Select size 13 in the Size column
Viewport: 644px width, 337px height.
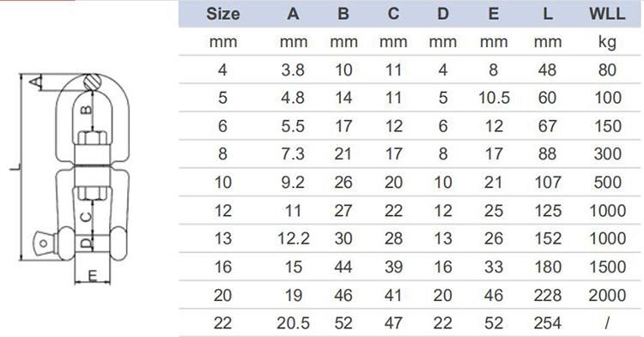pyautogui.click(x=223, y=238)
